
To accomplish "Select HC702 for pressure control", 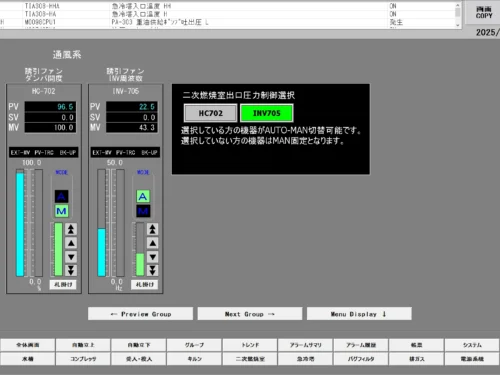I will pos(210,113).
